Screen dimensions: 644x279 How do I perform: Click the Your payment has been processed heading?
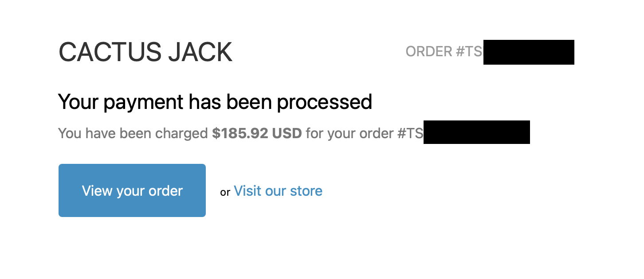coord(215,102)
